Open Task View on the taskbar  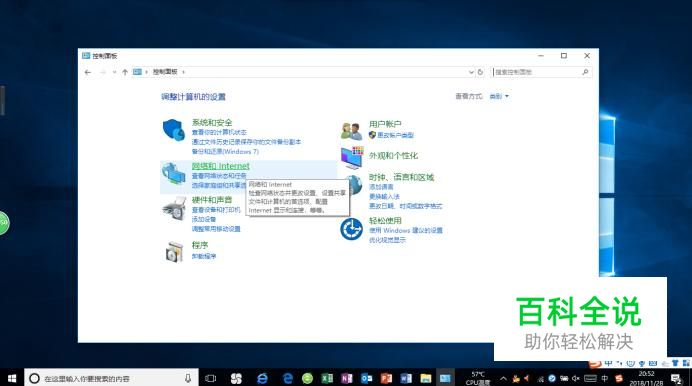tap(211, 378)
